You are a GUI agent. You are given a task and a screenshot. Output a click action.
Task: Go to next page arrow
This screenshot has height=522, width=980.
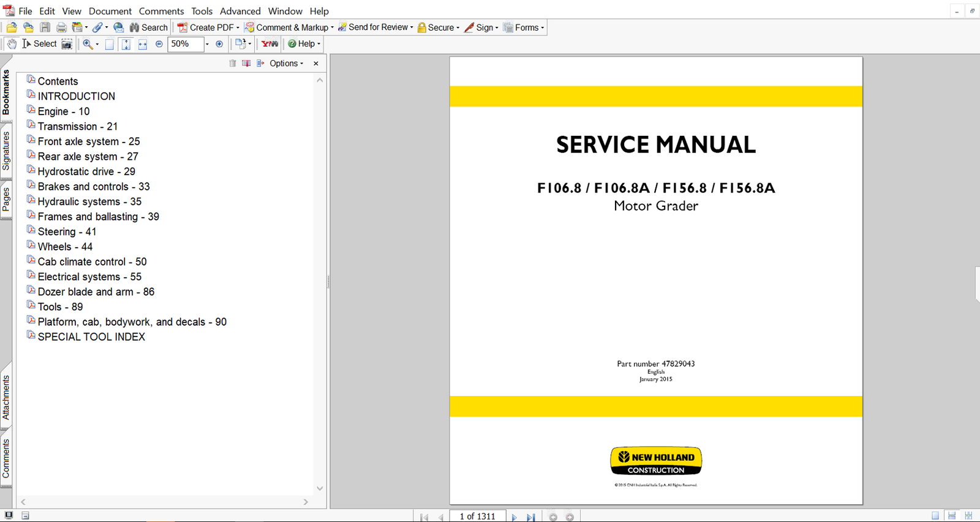coord(514,517)
